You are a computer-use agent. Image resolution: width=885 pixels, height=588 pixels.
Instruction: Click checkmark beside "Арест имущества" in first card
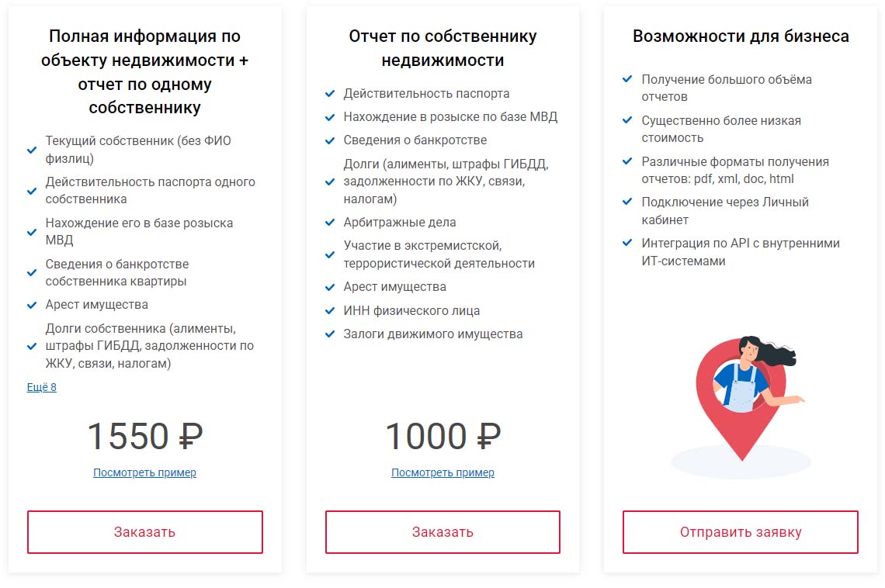pos(32,306)
